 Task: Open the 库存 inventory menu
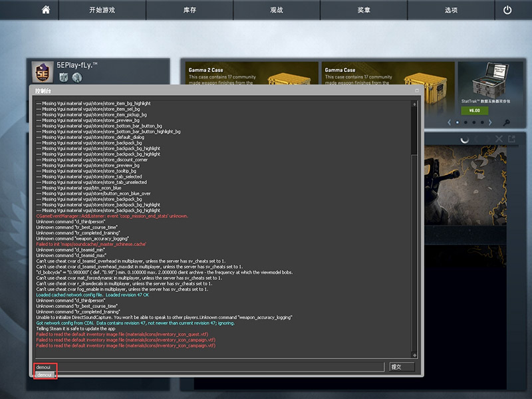pyautogui.click(x=189, y=10)
